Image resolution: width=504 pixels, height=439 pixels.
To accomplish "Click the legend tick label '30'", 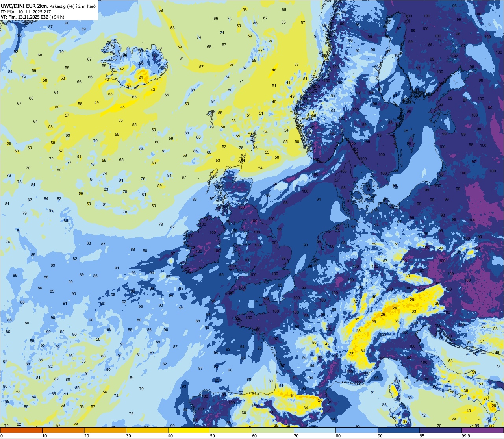I will [x=128, y=436].
